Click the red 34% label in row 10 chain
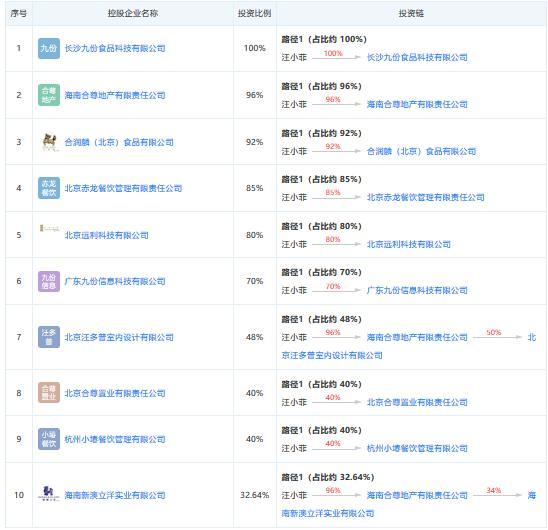Viewport: 548px width, 530px height. click(x=493, y=490)
